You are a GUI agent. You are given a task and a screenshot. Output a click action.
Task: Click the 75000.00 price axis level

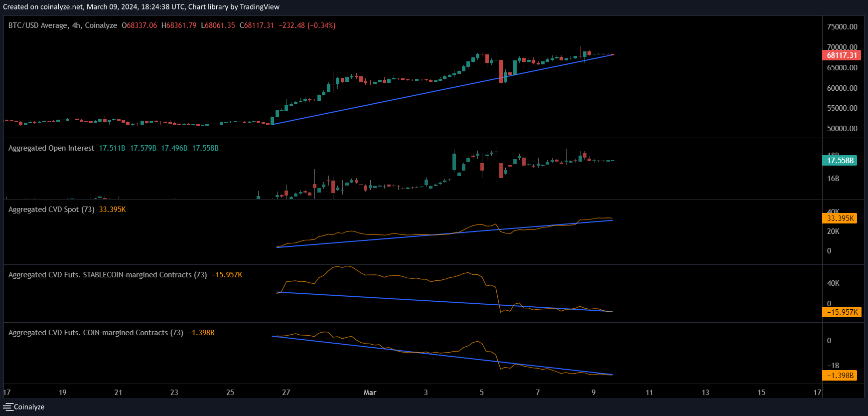click(x=842, y=27)
